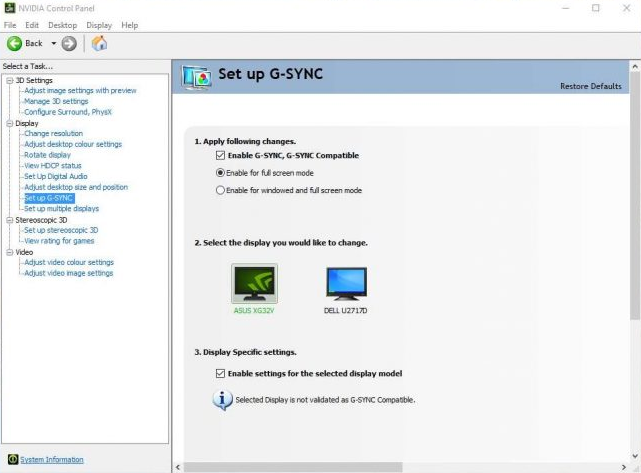Screen dimensions: 641x473
Task: Collapse the 3D Settings tree node
Action: click(x=9, y=81)
